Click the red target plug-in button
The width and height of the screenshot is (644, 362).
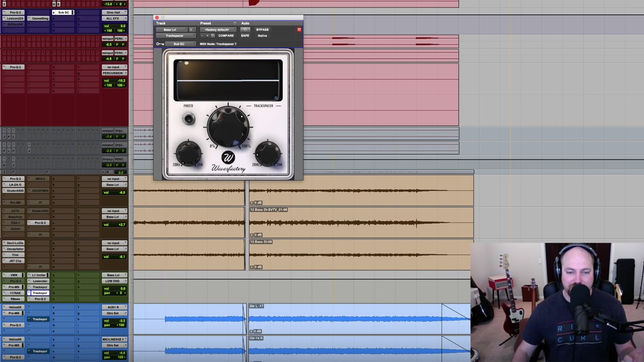pos(299,30)
